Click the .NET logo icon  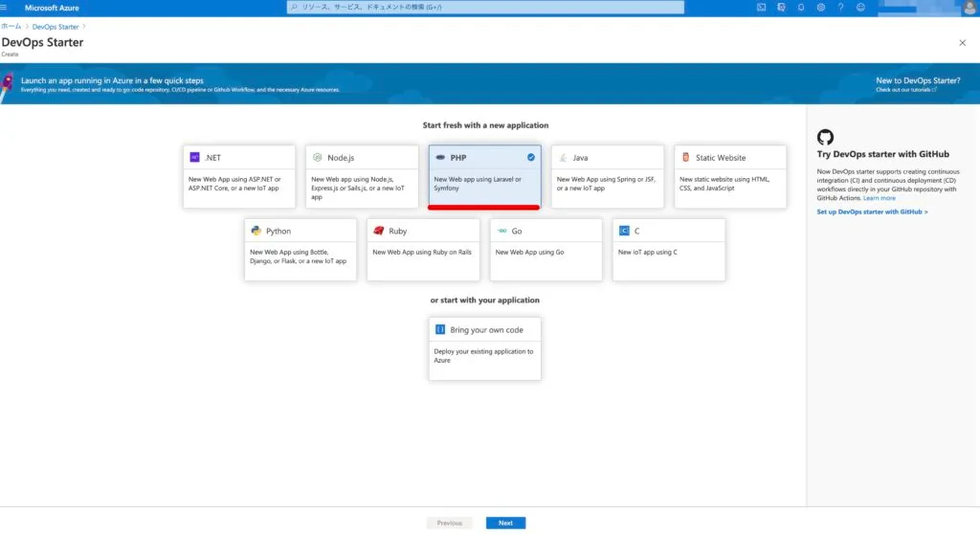[194, 158]
